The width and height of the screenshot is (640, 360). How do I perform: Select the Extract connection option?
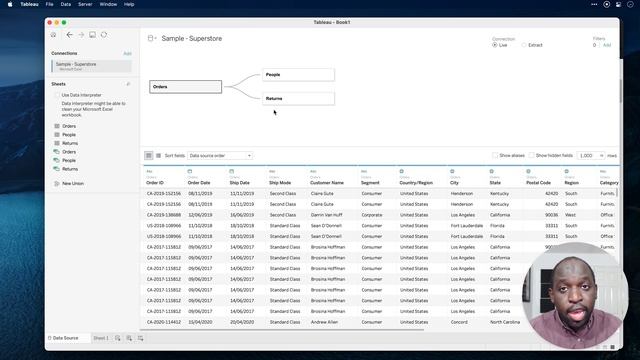pos(524,45)
